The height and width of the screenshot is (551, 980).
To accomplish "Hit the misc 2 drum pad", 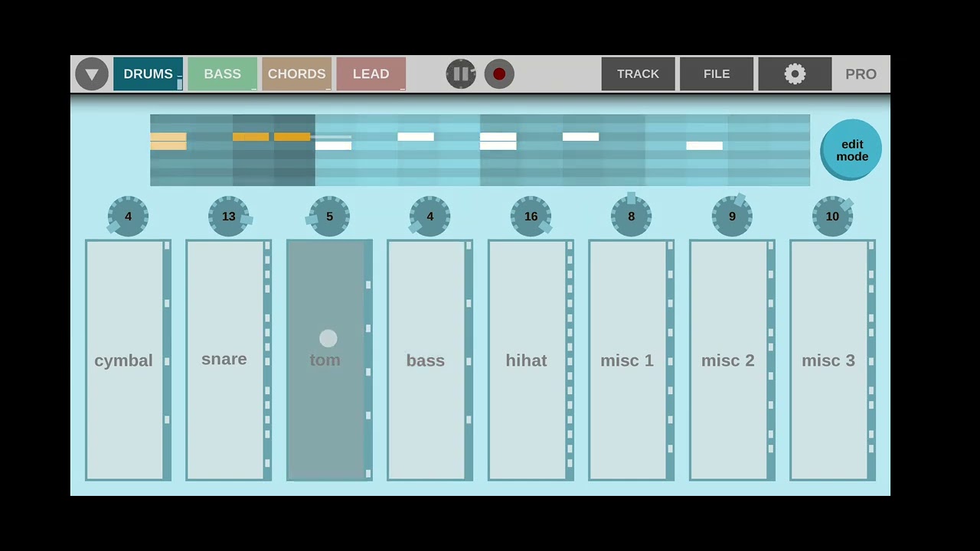I will point(732,360).
